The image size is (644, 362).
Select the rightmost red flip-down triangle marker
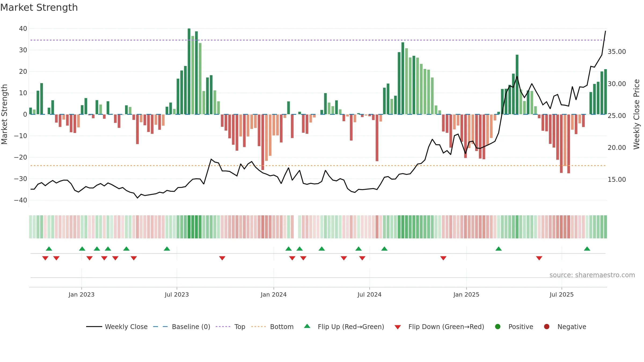coord(539,258)
